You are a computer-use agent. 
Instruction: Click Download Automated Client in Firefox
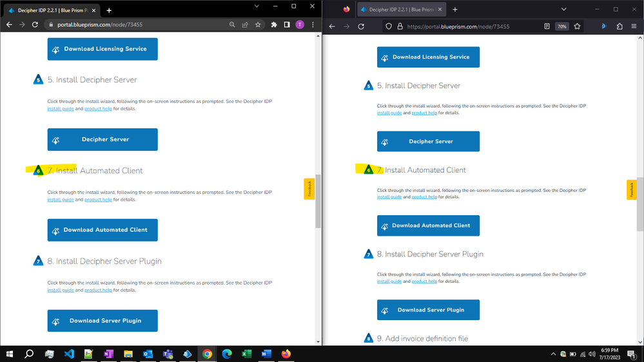pos(428,225)
